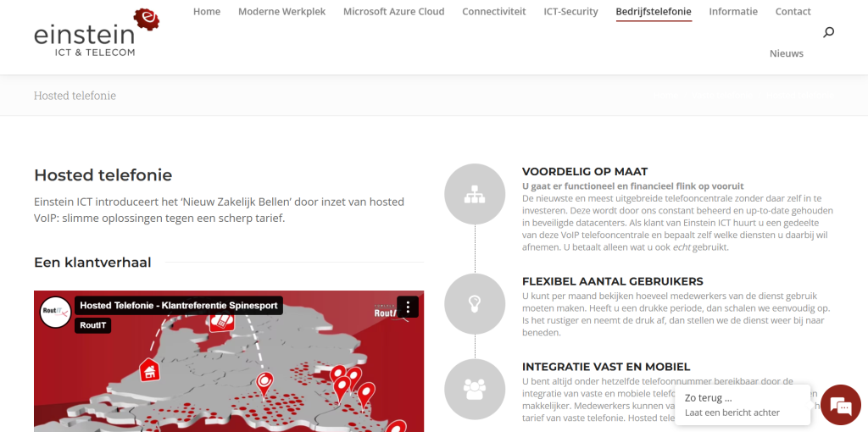Open the Connectiviteit menu
868x432 pixels.
(x=494, y=12)
